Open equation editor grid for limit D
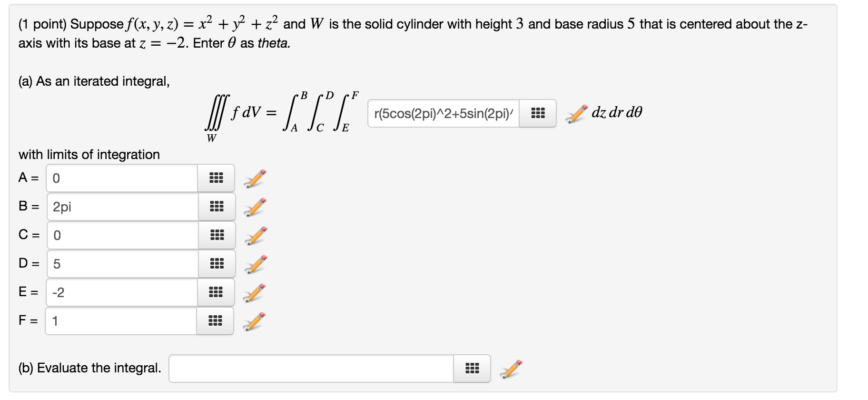 coord(217,264)
